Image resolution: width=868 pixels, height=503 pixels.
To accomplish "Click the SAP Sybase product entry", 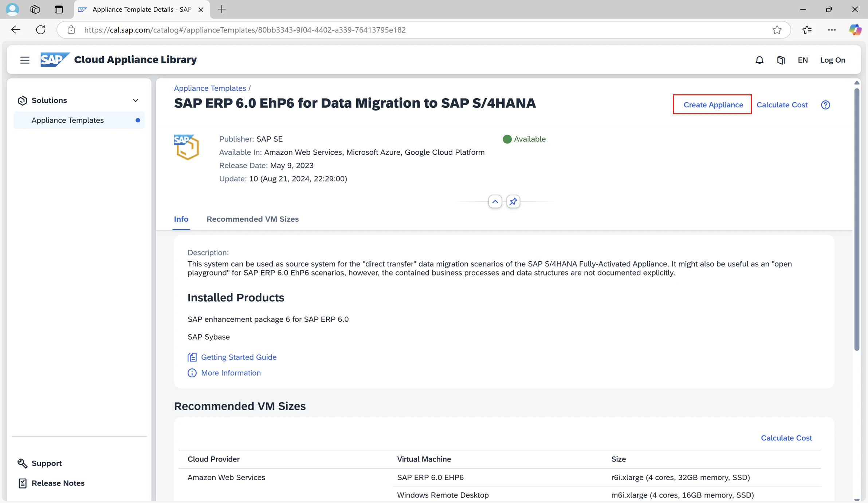I will [x=209, y=337].
